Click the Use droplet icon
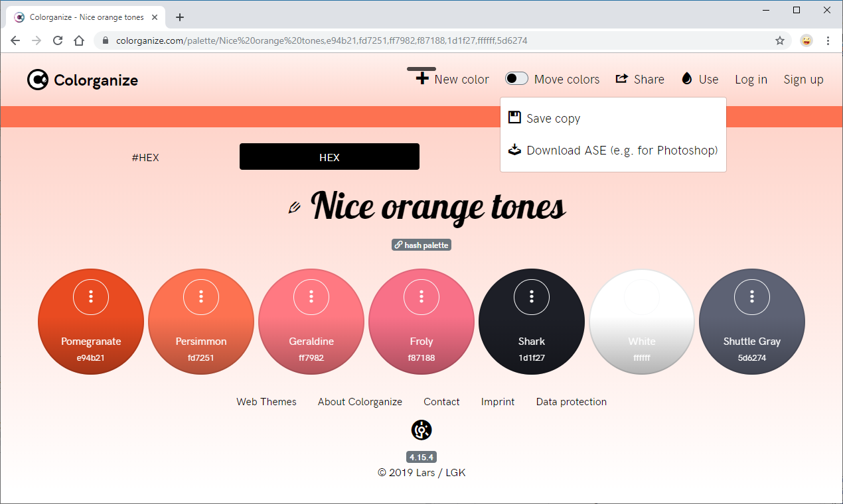The image size is (843, 504). [686, 78]
